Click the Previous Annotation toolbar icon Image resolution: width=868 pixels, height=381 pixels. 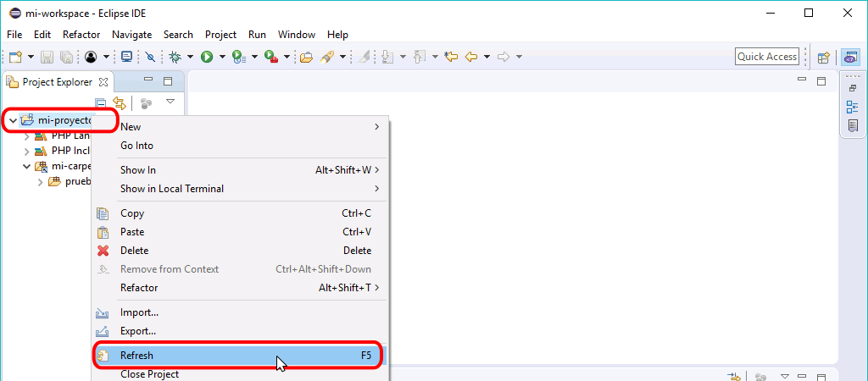[420, 57]
